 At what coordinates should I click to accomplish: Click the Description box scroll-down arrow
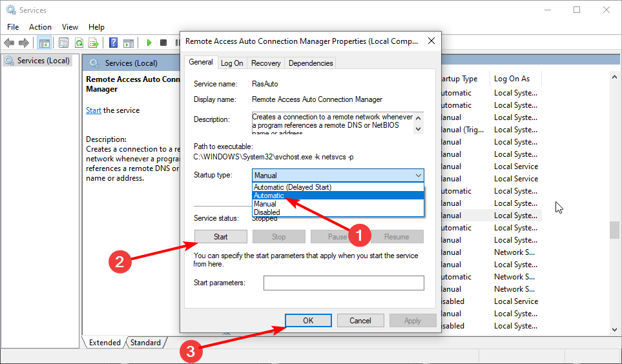click(418, 129)
